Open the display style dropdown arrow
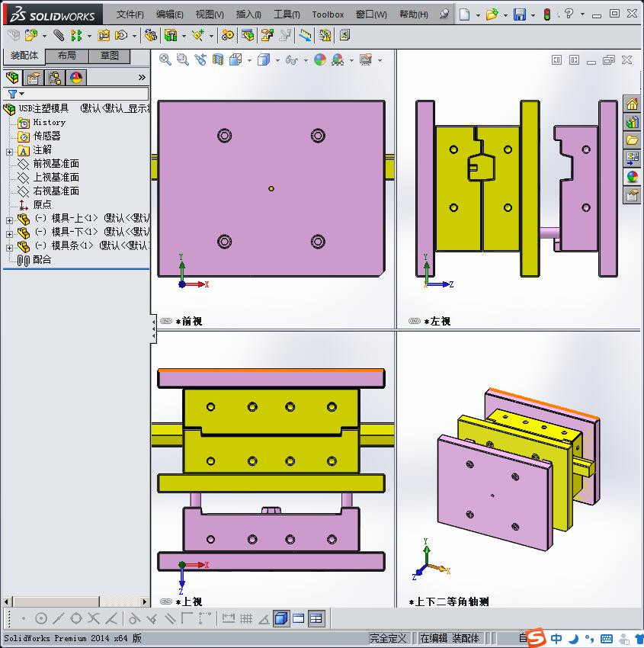Screen dimensions: 644x648 click(x=277, y=59)
